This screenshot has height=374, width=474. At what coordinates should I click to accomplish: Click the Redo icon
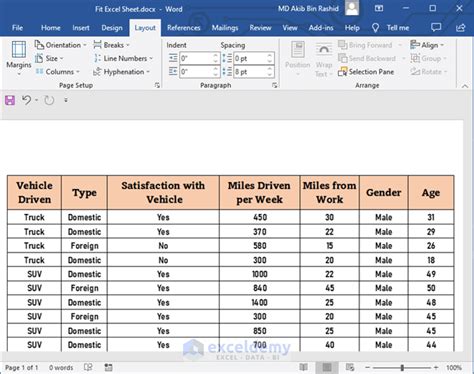[x=49, y=100]
